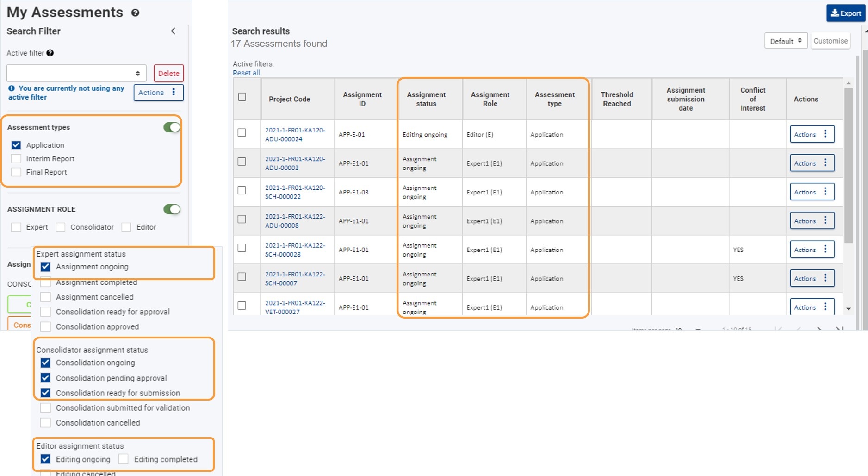Check Assignment cancelled checkbox
This screenshot has height=476, width=868.
[x=45, y=297]
